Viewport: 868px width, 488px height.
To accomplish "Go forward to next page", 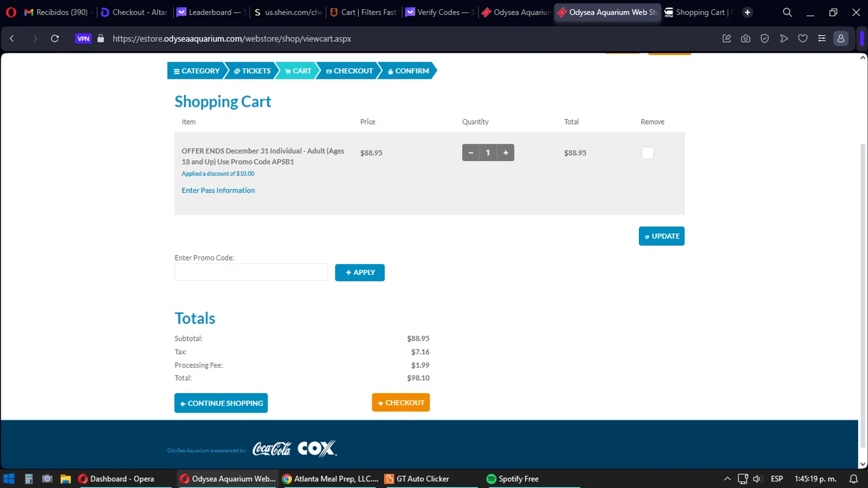I will (35, 39).
